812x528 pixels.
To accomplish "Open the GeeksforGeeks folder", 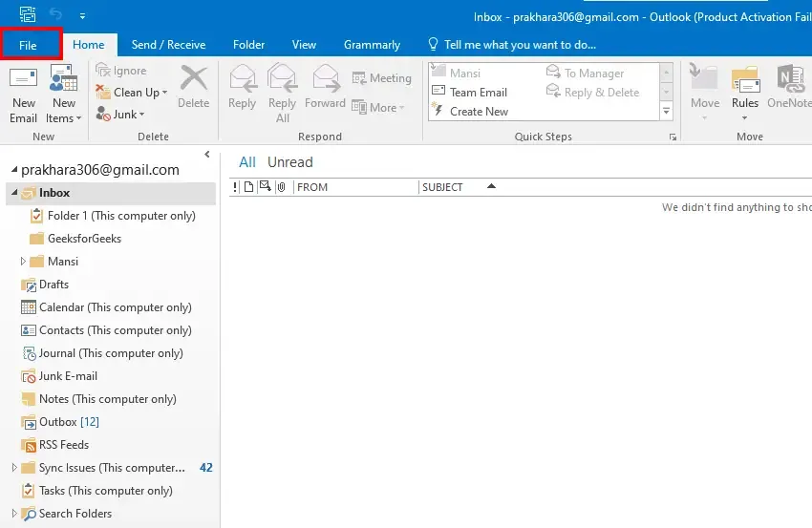I will [75, 239].
